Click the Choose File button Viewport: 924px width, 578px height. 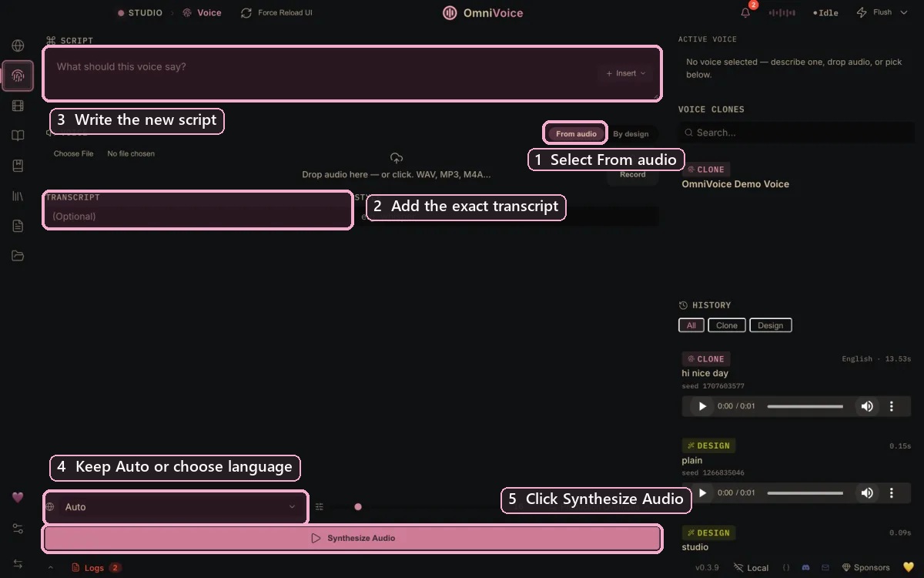(73, 153)
